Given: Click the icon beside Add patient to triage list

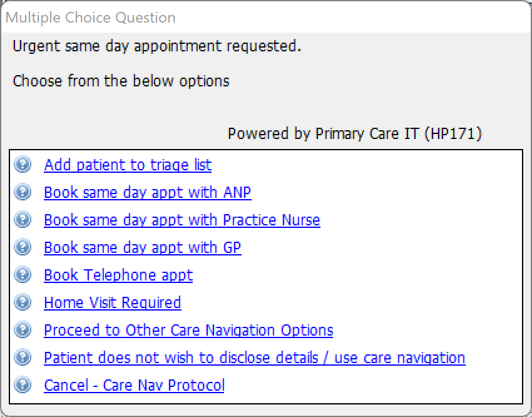Looking at the screenshot, I should (x=23, y=165).
